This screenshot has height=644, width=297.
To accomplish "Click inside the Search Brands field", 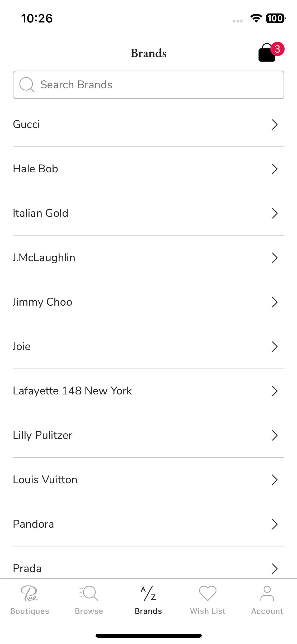I will 148,85.
